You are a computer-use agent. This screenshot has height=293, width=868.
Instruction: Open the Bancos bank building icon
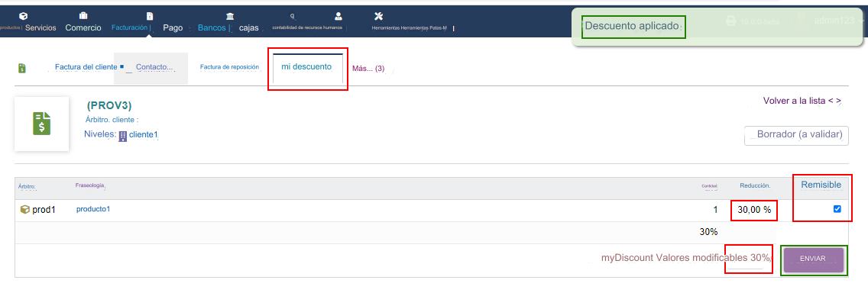tap(230, 15)
